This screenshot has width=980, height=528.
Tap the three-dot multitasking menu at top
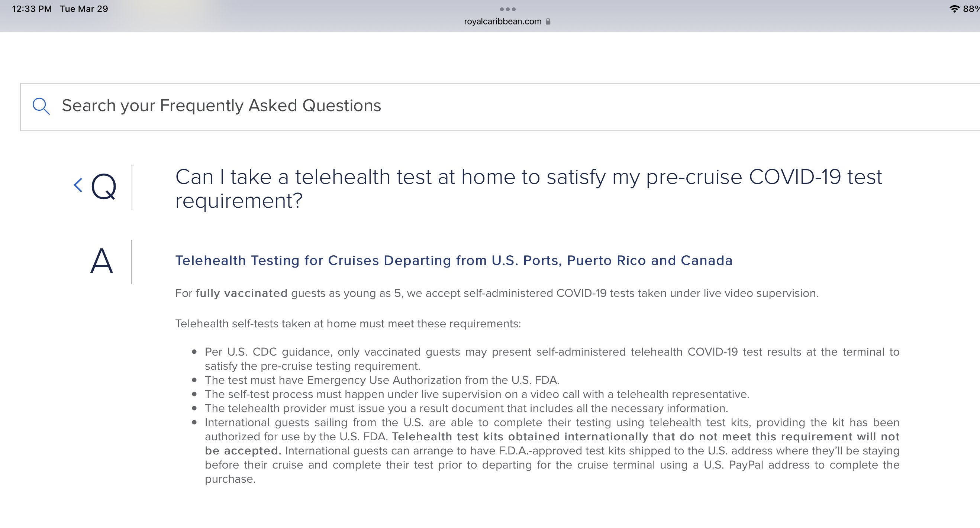click(x=507, y=9)
